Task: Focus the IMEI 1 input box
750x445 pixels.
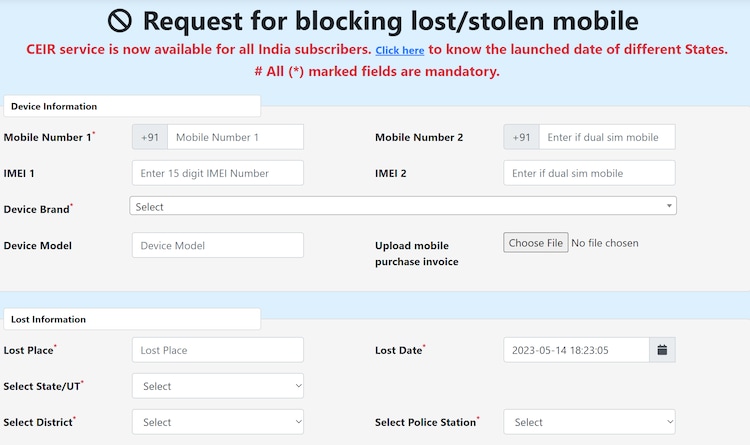Action: (x=218, y=173)
